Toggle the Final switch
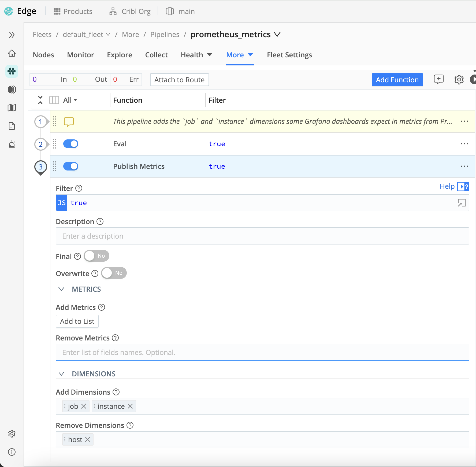Viewport: 476px width, 467px height. 96,256
